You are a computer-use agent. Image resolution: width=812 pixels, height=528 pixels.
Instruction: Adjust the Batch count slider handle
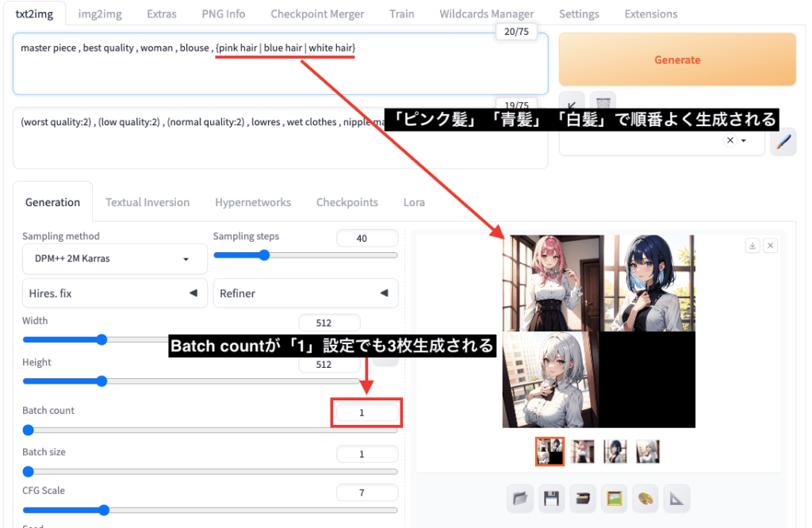tap(29, 430)
